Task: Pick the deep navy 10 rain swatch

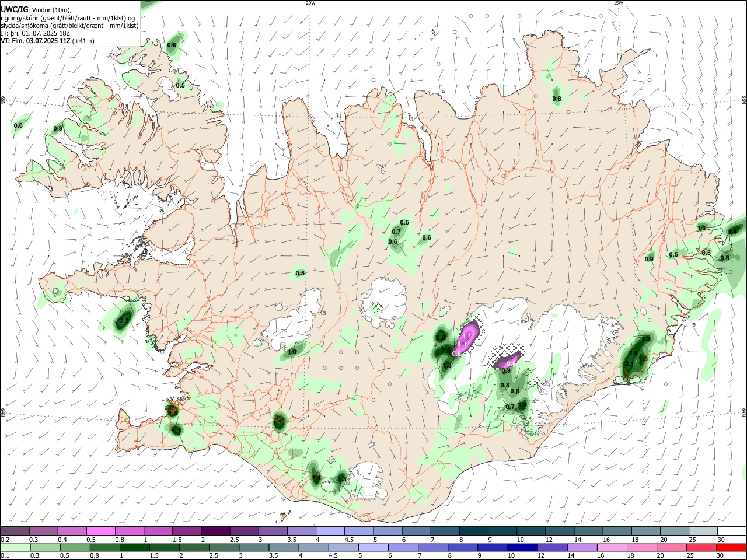Action: point(522,547)
